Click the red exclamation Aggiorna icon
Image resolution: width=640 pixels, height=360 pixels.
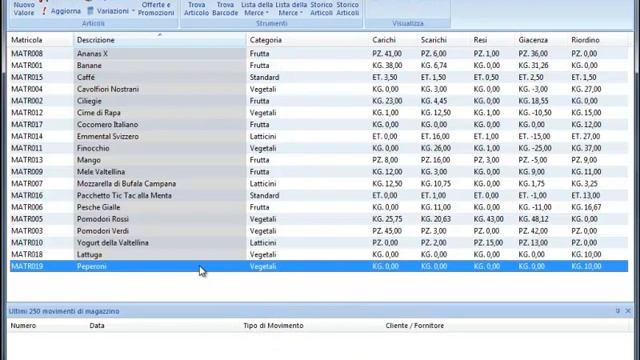[44, 11]
